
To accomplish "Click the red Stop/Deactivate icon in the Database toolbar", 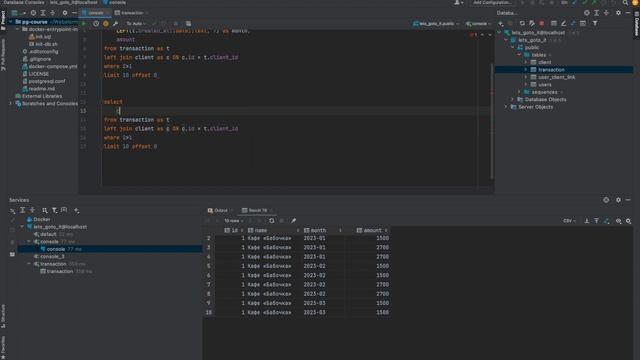I will click(542, 24).
